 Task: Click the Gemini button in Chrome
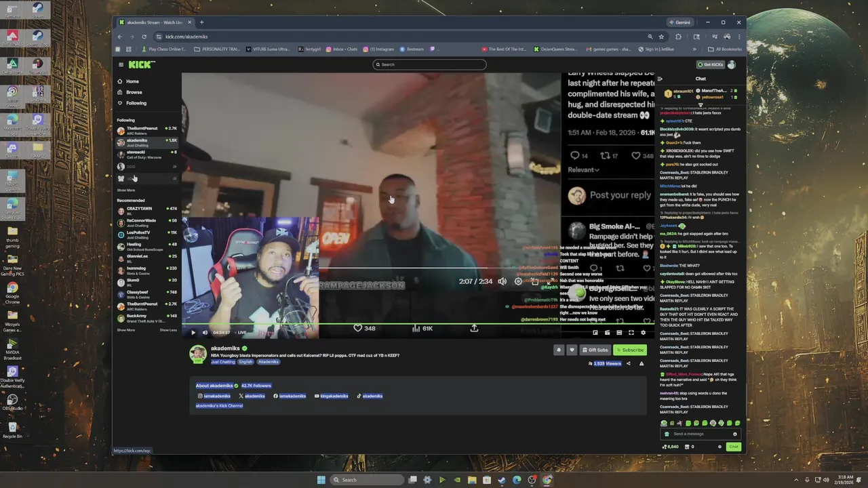679,22
